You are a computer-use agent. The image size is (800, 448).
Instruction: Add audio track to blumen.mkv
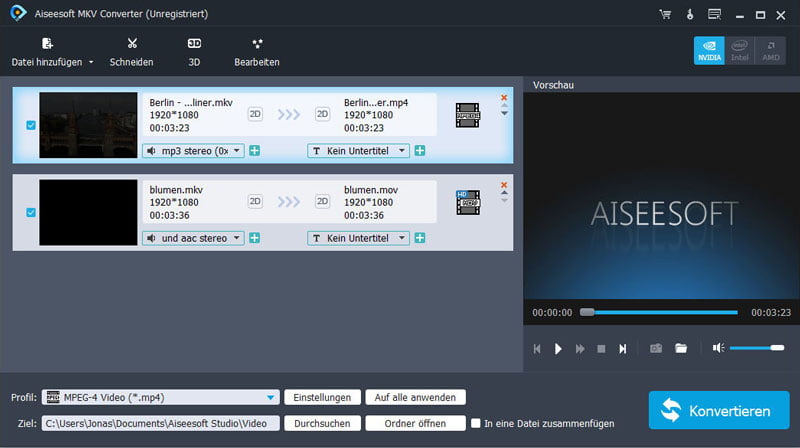point(255,238)
